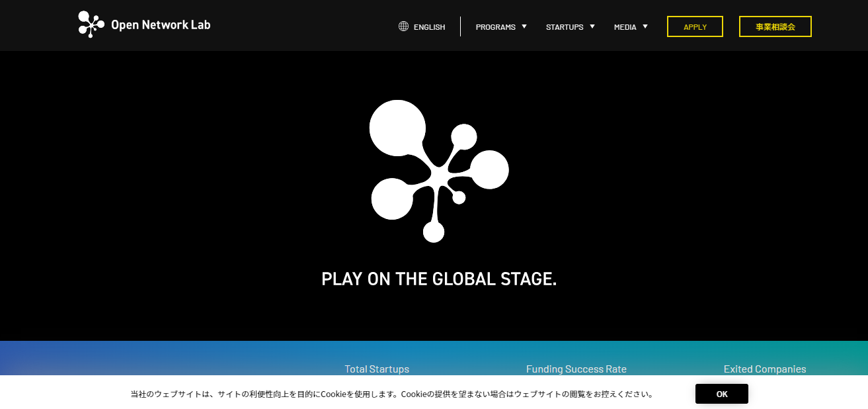The image size is (868, 409).
Task: Click the Open Network Lab header logo
Action: tap(144, 24)
